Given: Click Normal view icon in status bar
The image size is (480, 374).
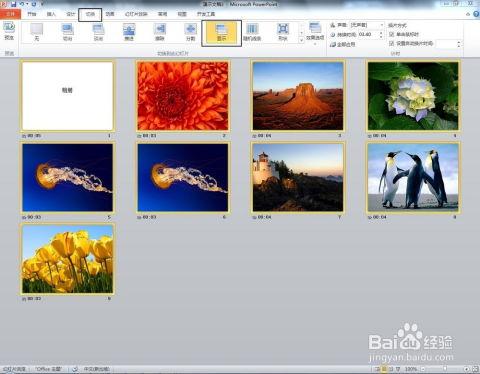Looking at the screenshot, I should pyautogui.click(x=378, y=369).
